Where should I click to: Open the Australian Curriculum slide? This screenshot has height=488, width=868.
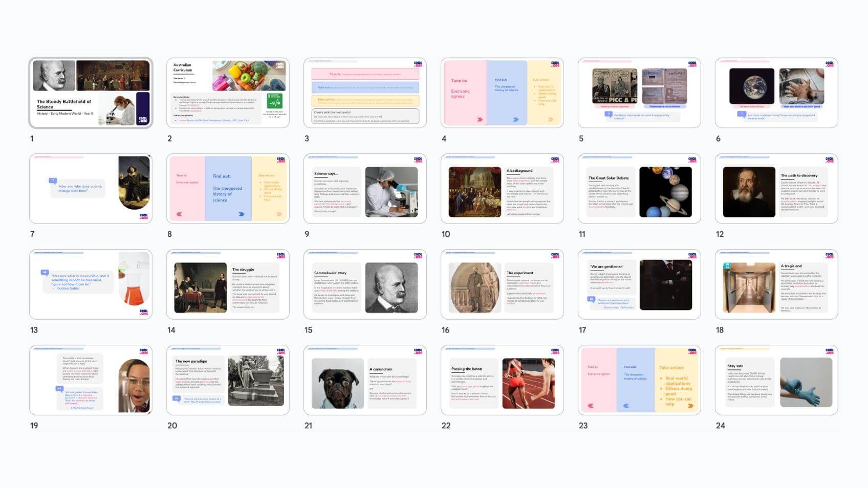point(228,93)
